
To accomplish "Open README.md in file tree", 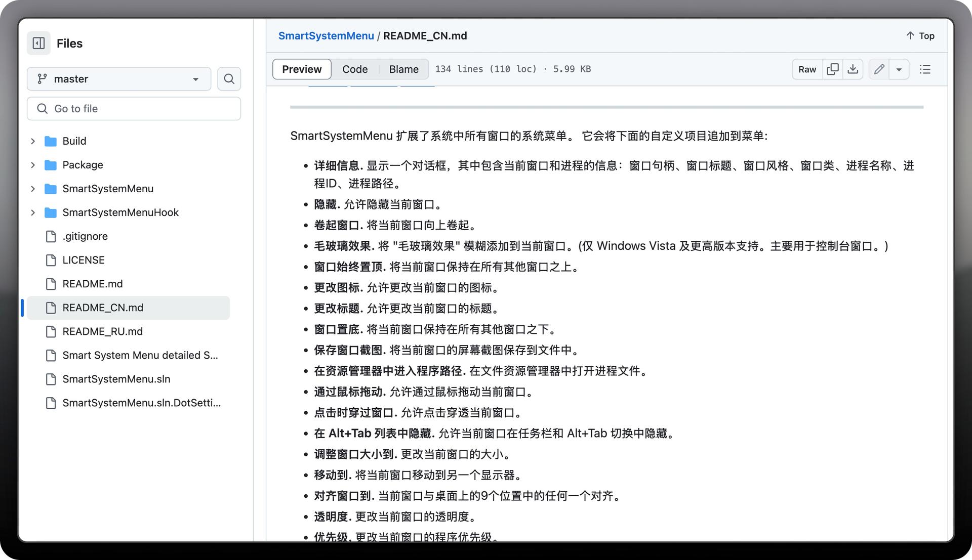I will click(93, 284).
